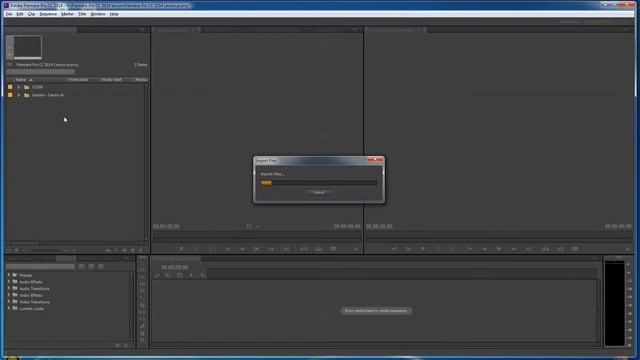This screenshot has width=640, height=360.
Task: Expand the Presets folder
Action: tap(9, 275)
